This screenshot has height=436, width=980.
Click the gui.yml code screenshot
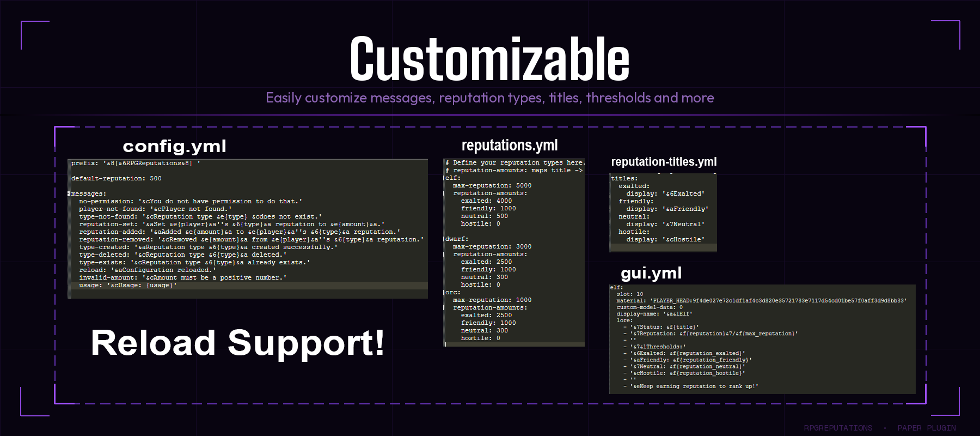click(762, 338)
